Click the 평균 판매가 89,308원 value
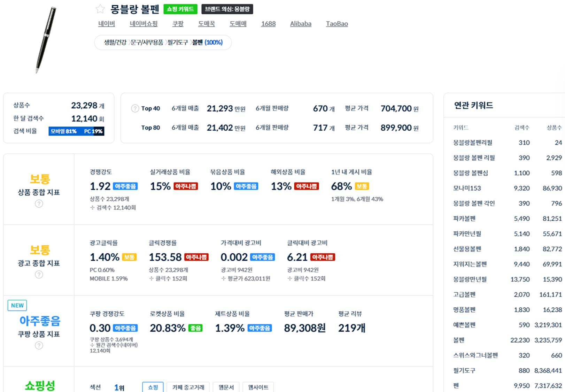 (305, 328)
